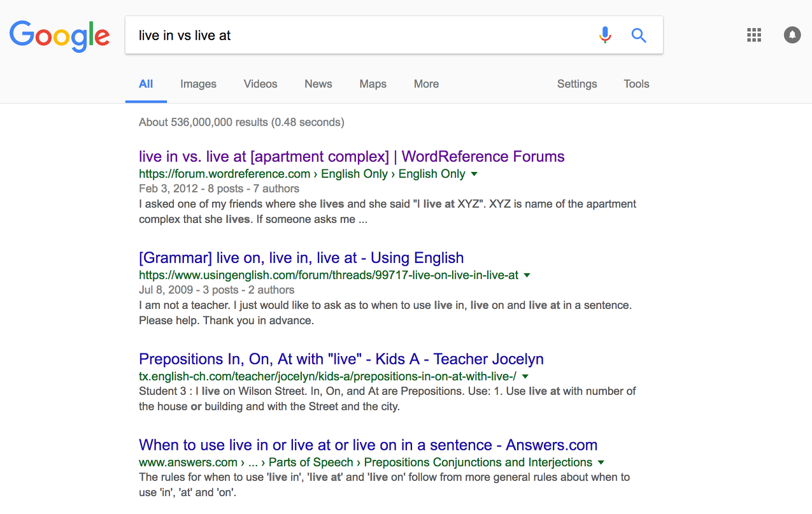The width and height of the screenshot is (812, 514).
Task: Click the search box containing 'live in vs live at'
Action: coord(394,35)
